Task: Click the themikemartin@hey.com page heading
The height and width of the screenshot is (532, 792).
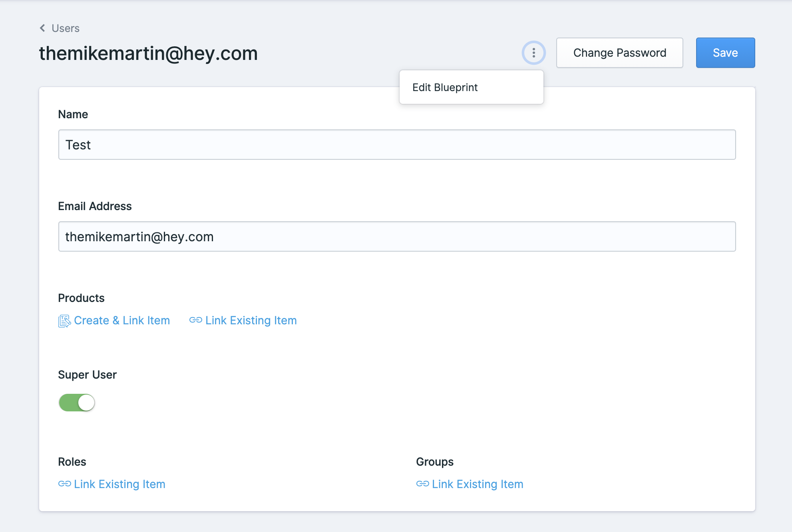Action: coord(148,54)
